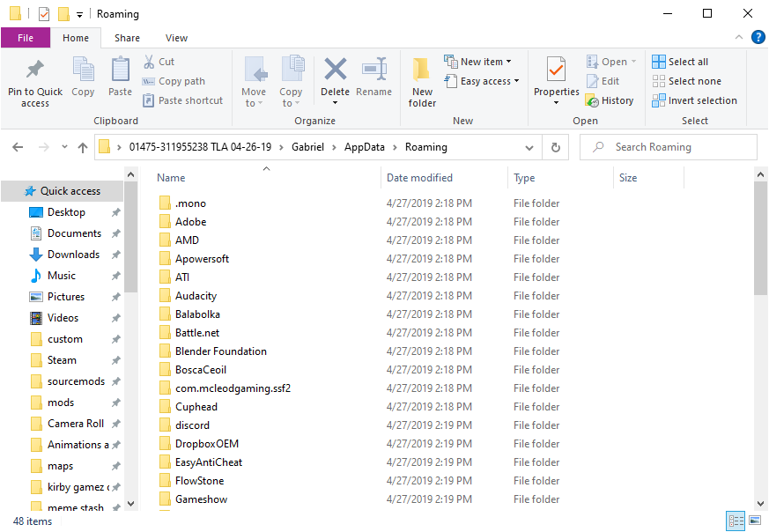Click the Refresh button
This screenshot has width=769, height=532.
(555, 147)
